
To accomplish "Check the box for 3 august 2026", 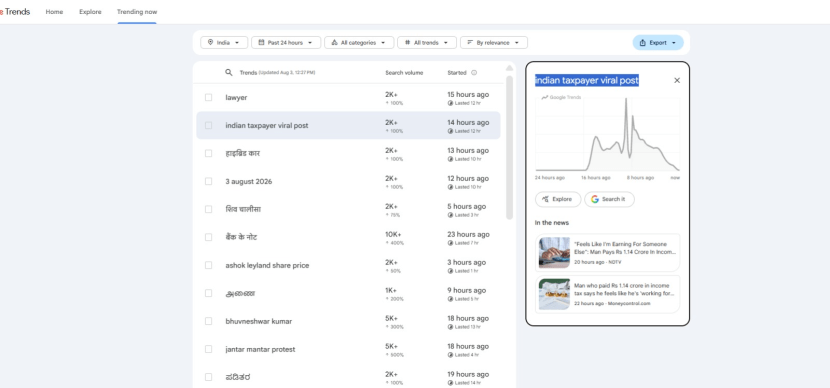I will click(x=209, y=182).
